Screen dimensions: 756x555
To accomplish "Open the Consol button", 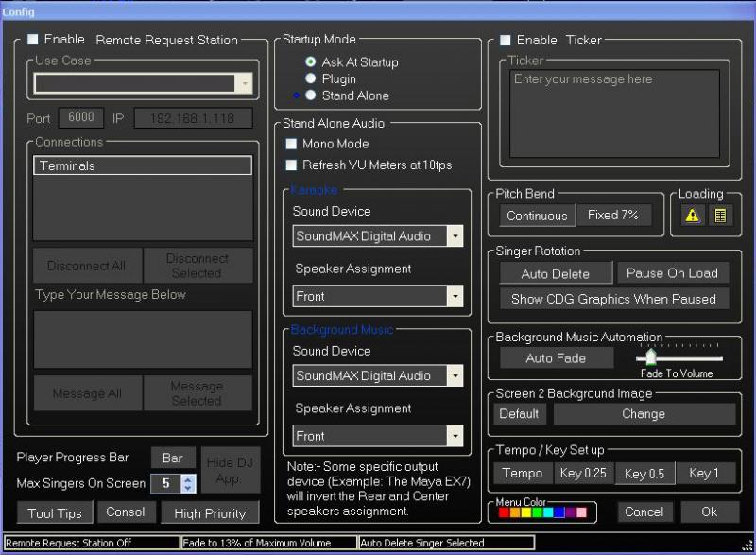I will click(x=126, y=512).
